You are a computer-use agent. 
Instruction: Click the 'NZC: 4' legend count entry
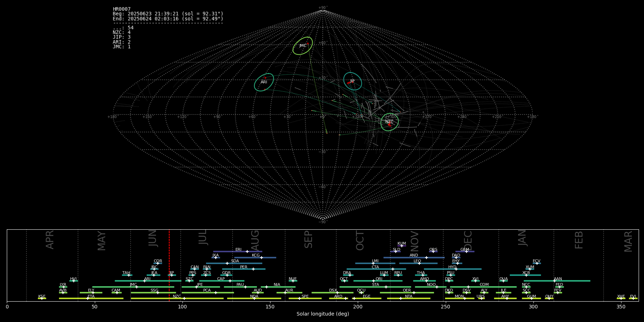tap(122, 33)
